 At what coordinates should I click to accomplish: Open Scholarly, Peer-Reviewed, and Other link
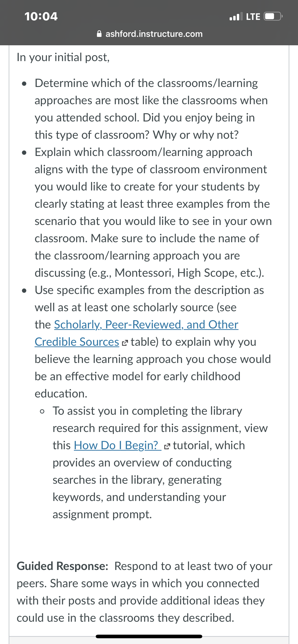click(x=146, y=324)
